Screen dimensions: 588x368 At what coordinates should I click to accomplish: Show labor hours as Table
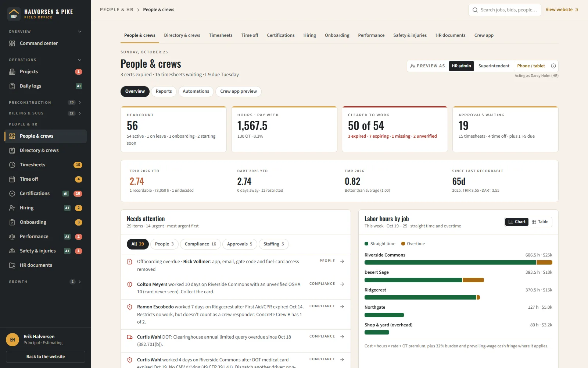[540, 222]
